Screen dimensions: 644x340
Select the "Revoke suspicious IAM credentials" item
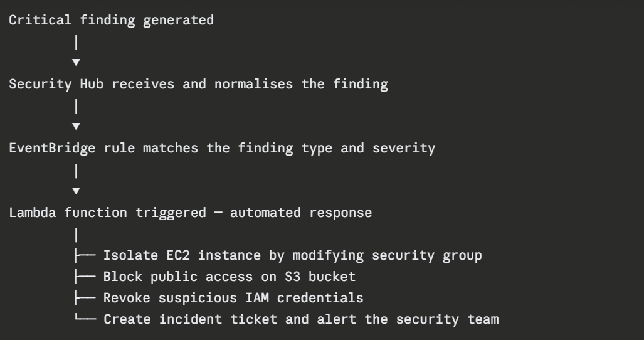point(233,298)
